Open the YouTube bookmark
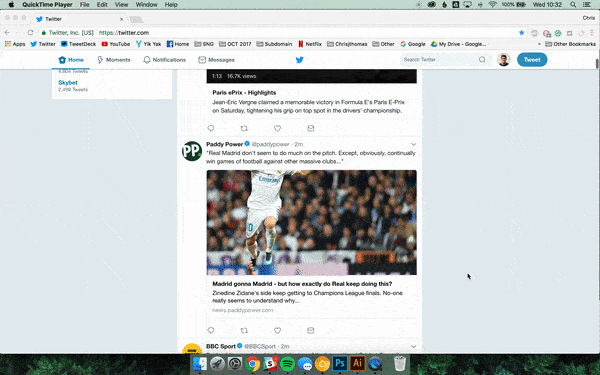The width and height of the screenshot is (600, 375). tap(116, 44)
